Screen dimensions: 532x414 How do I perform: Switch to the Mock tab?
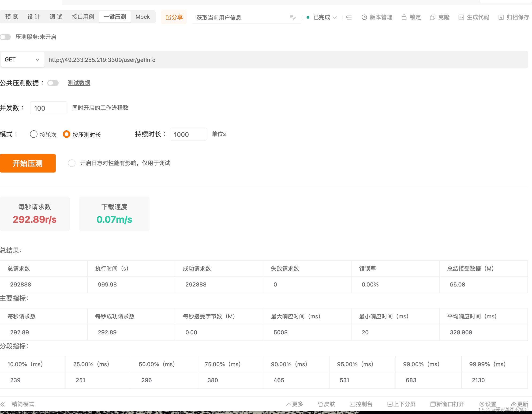point(142,17)
